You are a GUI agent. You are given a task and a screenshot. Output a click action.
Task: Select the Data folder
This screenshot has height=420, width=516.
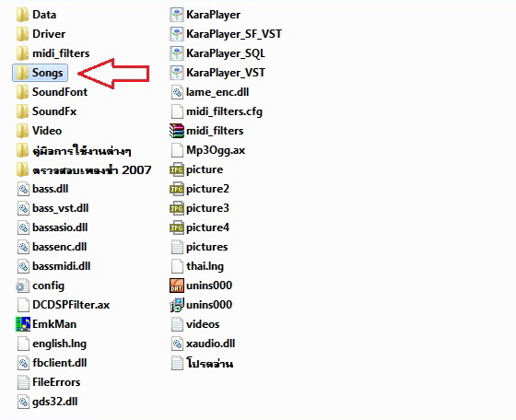click(36, 15)
